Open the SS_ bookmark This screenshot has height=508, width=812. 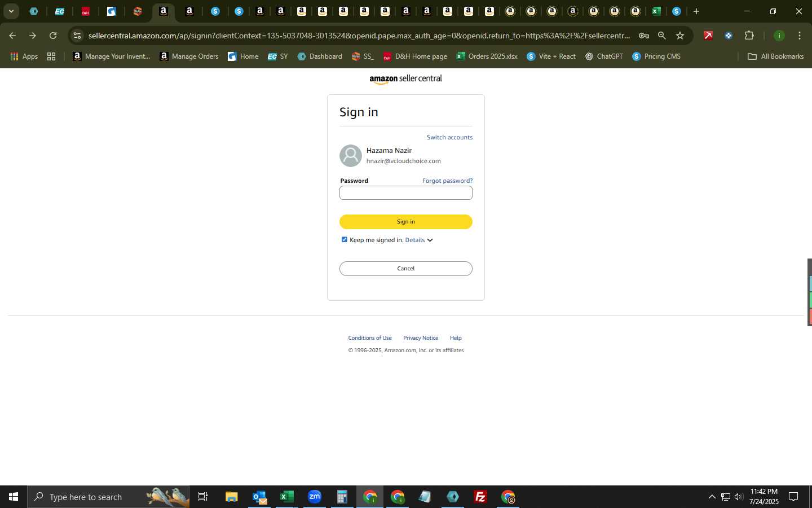(363, 56)
